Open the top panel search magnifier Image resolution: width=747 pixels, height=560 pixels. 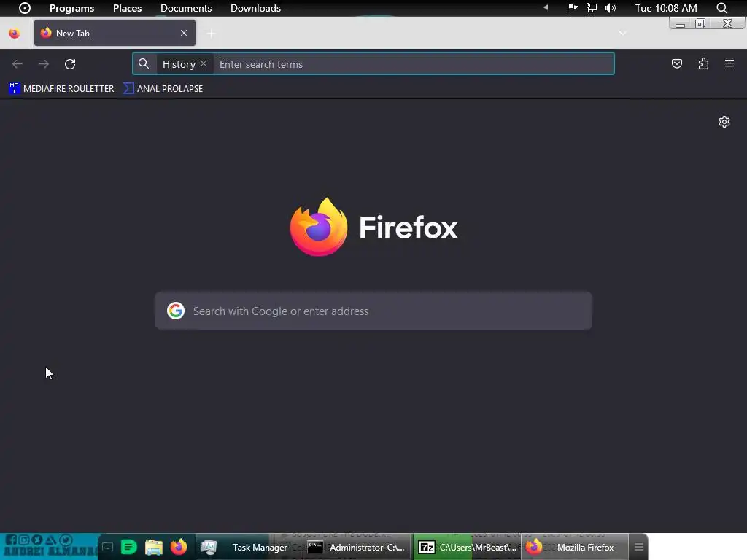coord(721,8)
